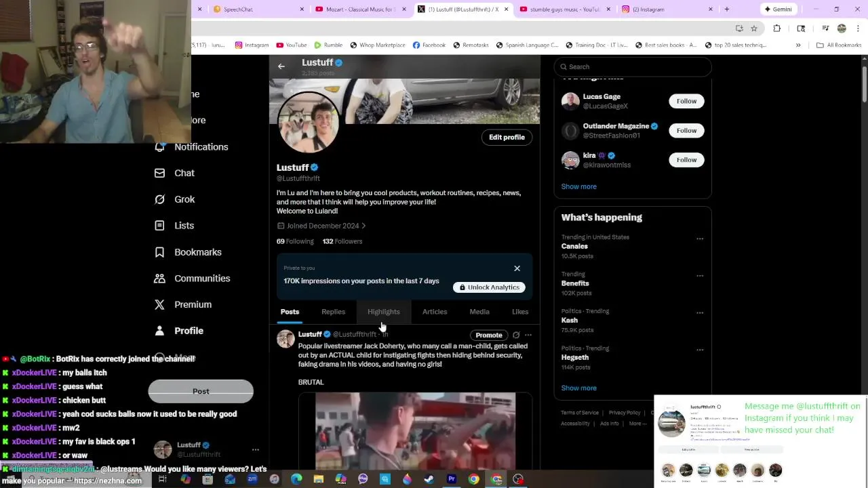
Task: Click the Lustuff profile avatar picture
Action: click(309, 123)
